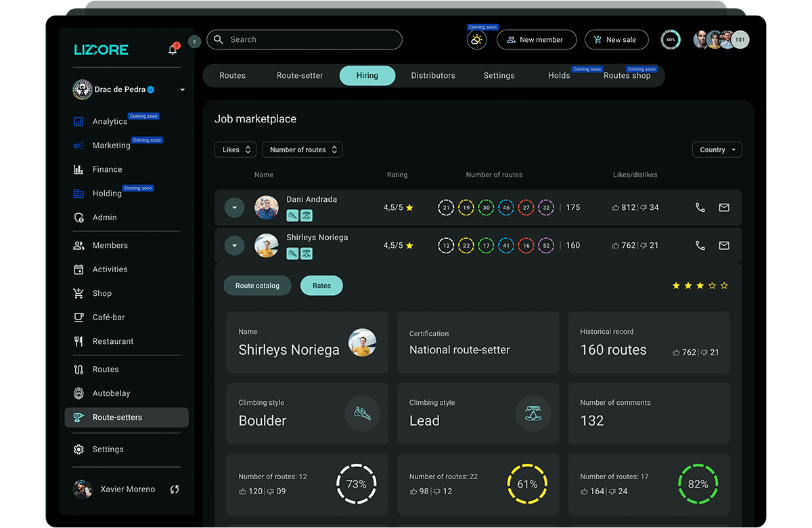Click the sync icon beside Xavier Moreno
Screen dimensions: 812x528
175,489
